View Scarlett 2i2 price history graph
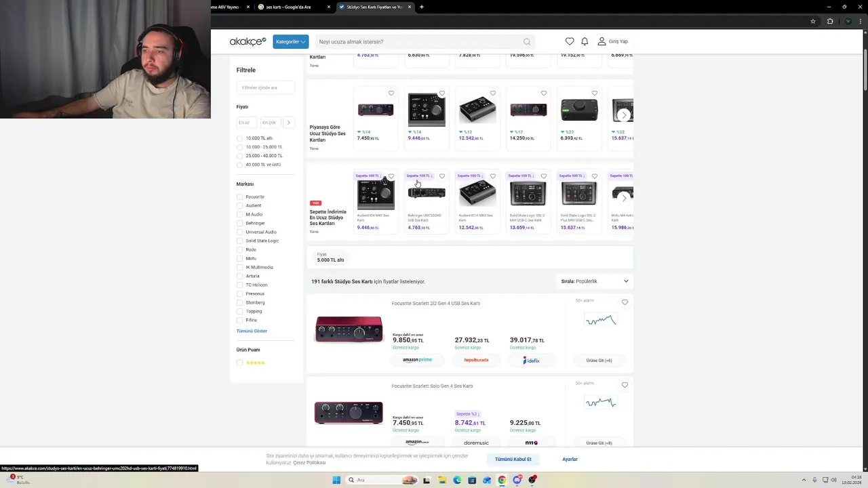The height and width of the screenshot is (488, 868). tap(601, 321)
